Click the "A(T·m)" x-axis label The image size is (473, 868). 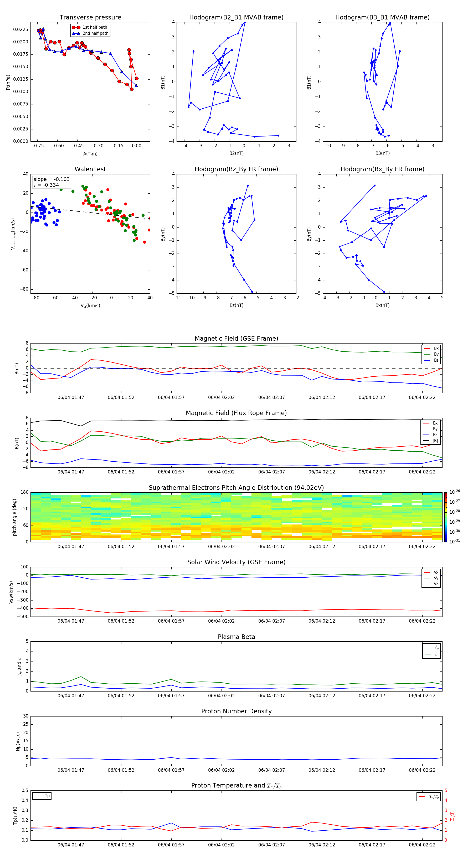click(90, 154)
